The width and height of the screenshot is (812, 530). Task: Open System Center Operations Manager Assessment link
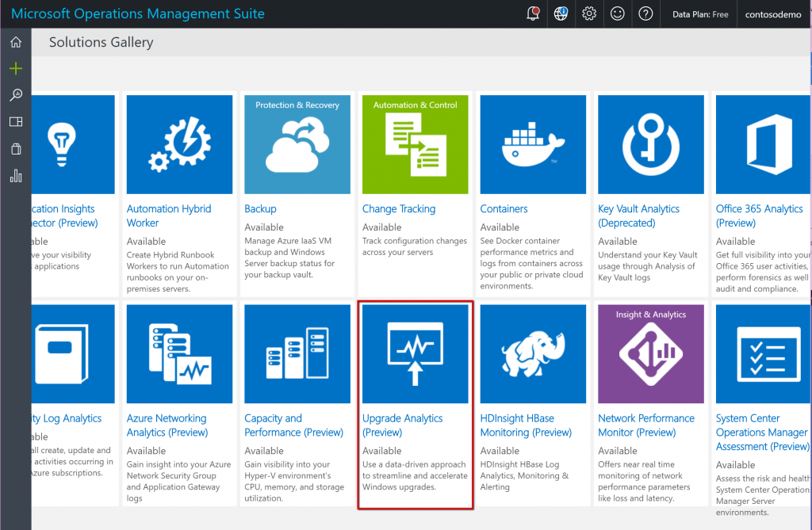coord(763,433)
